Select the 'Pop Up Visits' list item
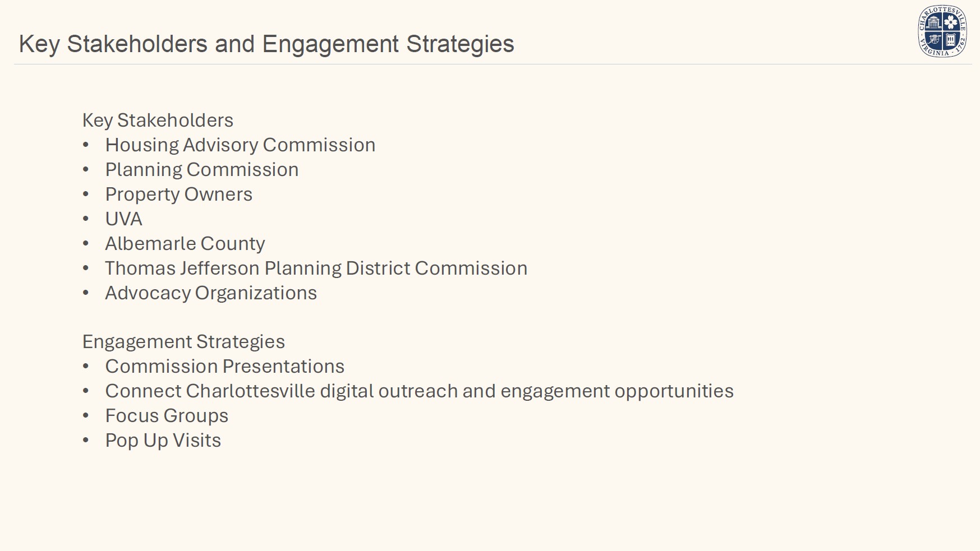The height and width of the screenshot is (551, 980). tap(163, 441)
